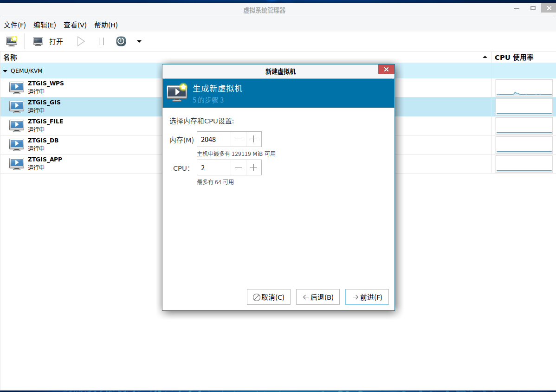Open the 查看(V) menu
Screen dimensions: 556x392
(75, 25)
